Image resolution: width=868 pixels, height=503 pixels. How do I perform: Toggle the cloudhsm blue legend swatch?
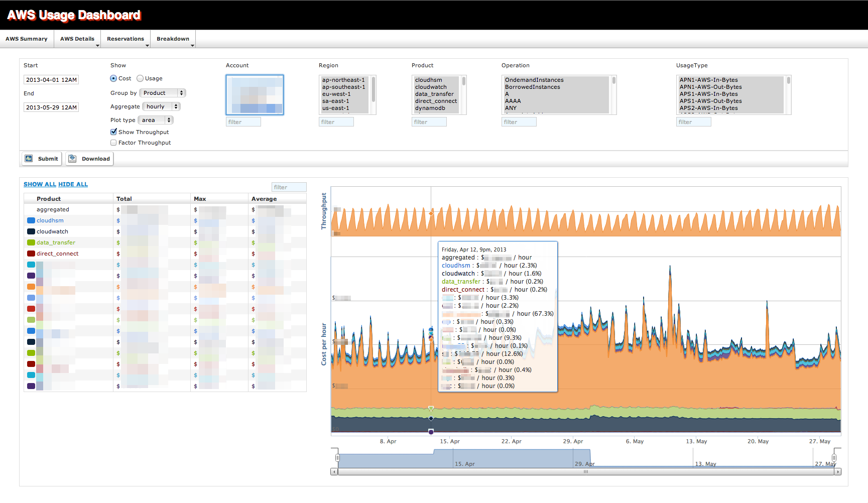click(x=31, y=220)
